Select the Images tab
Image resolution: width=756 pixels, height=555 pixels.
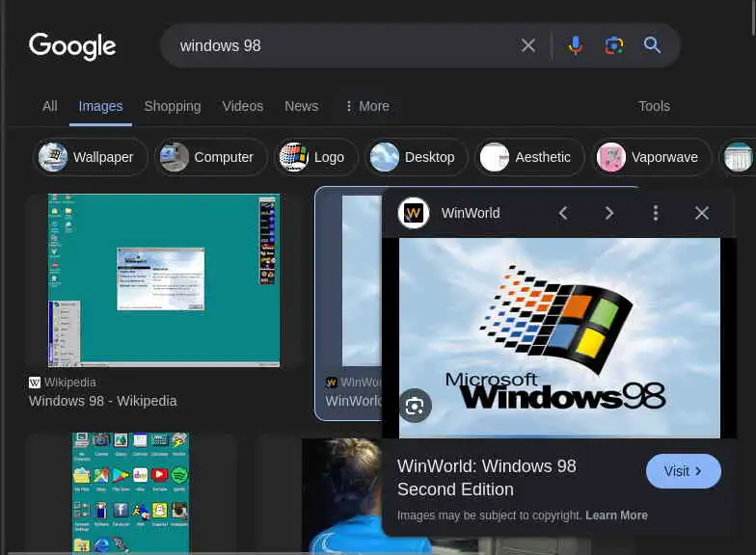(x=100, y=106)
